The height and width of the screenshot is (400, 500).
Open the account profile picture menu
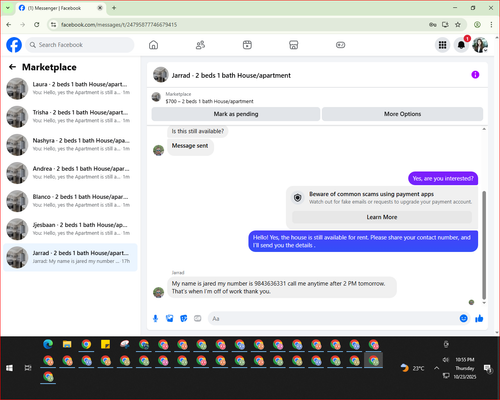click(480, 45)
